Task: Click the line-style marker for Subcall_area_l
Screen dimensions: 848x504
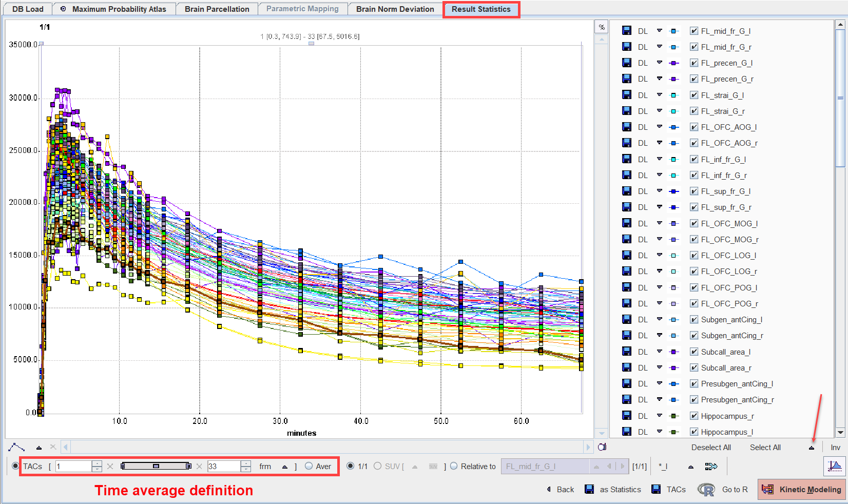Action: [674, 352]
